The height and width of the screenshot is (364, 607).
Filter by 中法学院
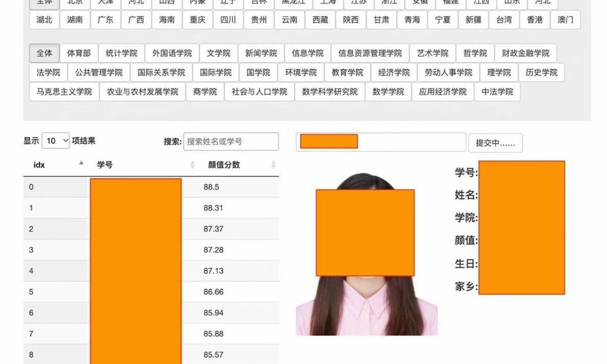coord(497,92)
